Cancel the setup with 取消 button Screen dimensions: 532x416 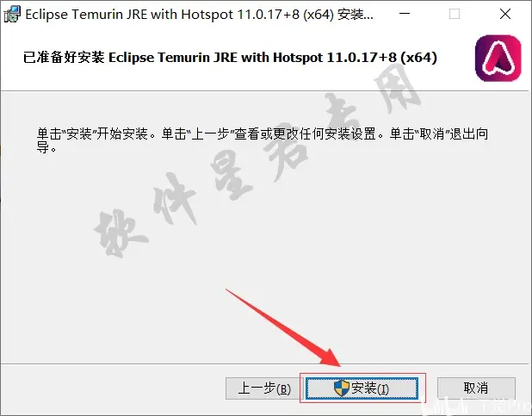(476, 388)
